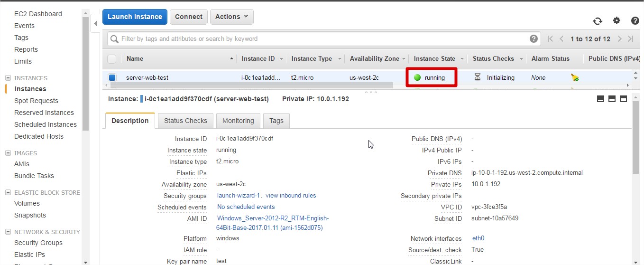Open console settings gear
The width and height of the screenshot is (644, 265).
tap(616, 20)
